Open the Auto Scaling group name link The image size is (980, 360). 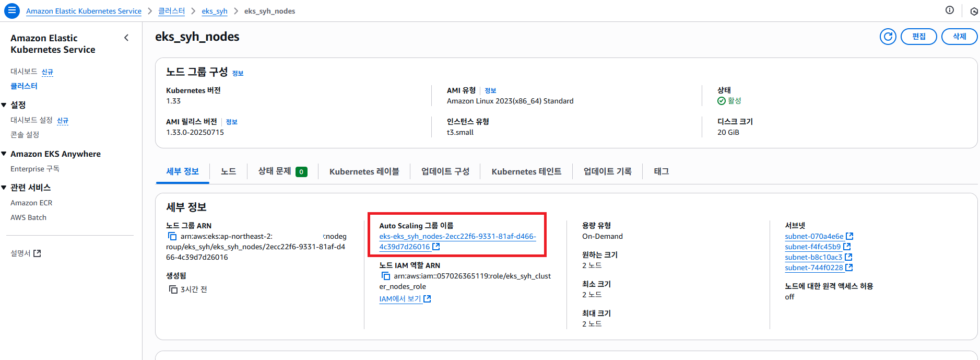coord(457,241)
